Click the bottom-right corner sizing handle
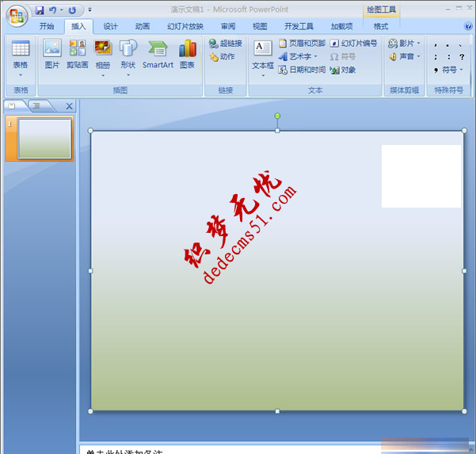 click(464, 411)
